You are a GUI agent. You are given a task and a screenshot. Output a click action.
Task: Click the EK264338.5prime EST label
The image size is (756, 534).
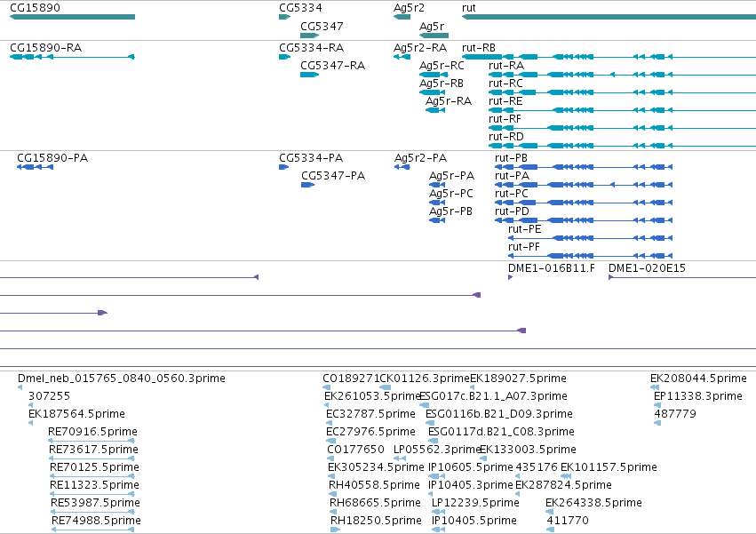coord(593,503)
